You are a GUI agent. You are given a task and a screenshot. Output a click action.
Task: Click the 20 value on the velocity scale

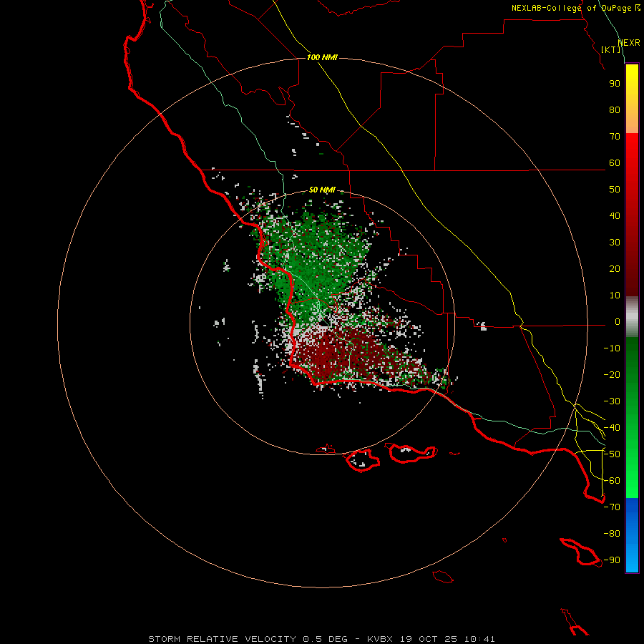(615, 269)
